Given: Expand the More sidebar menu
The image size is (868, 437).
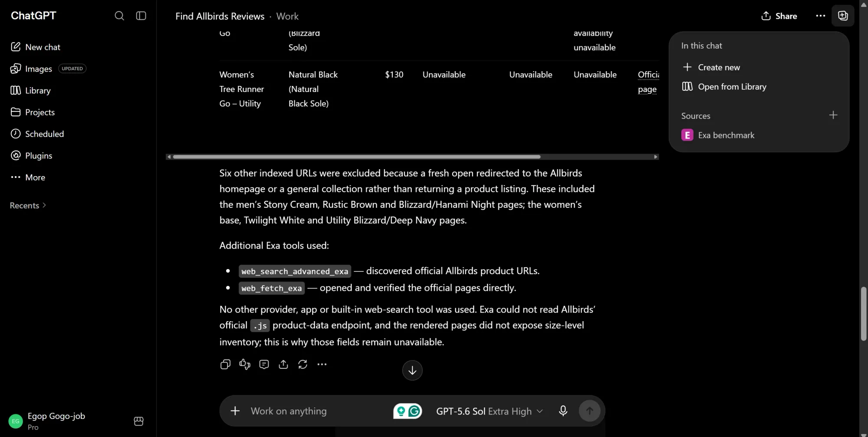Looking at the screenshot, I should click(28, 177).
